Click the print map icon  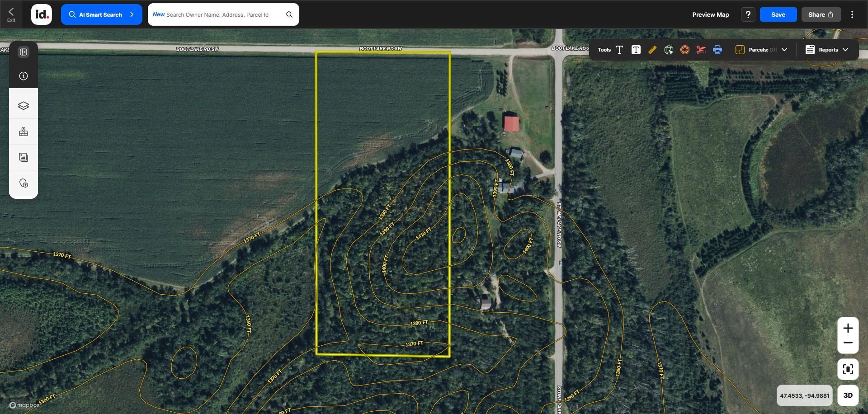point(717,50)
